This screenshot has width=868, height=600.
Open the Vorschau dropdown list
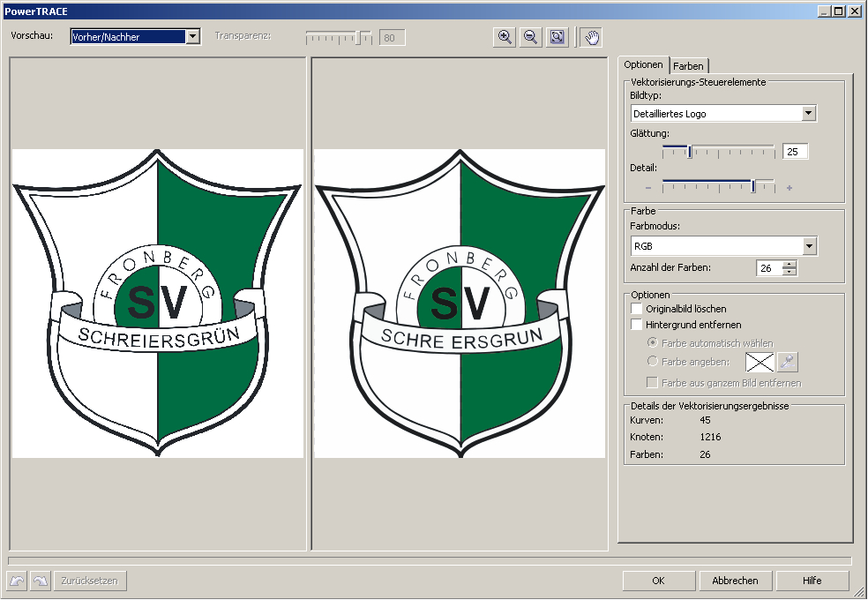[192, 36]
